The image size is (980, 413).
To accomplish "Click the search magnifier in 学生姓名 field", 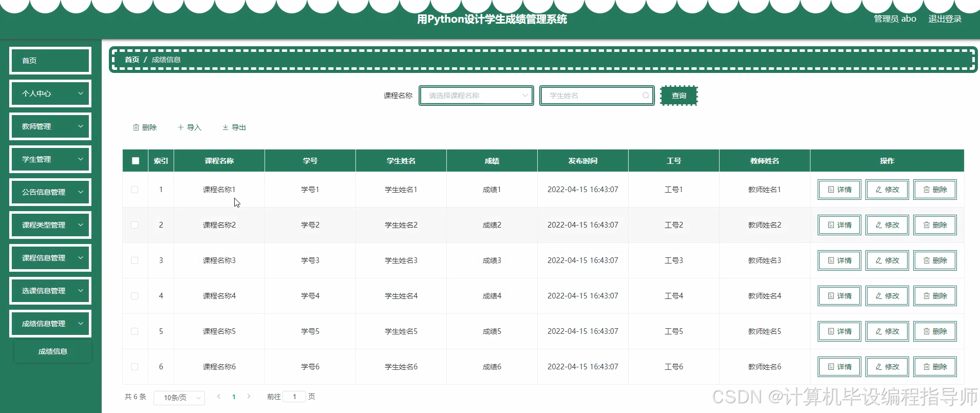I will click(646, 96).
